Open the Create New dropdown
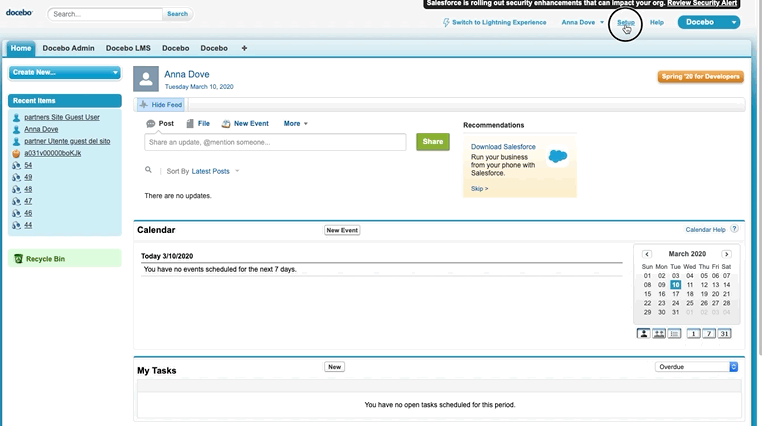 pyautogui.click(x=65, y=72)
